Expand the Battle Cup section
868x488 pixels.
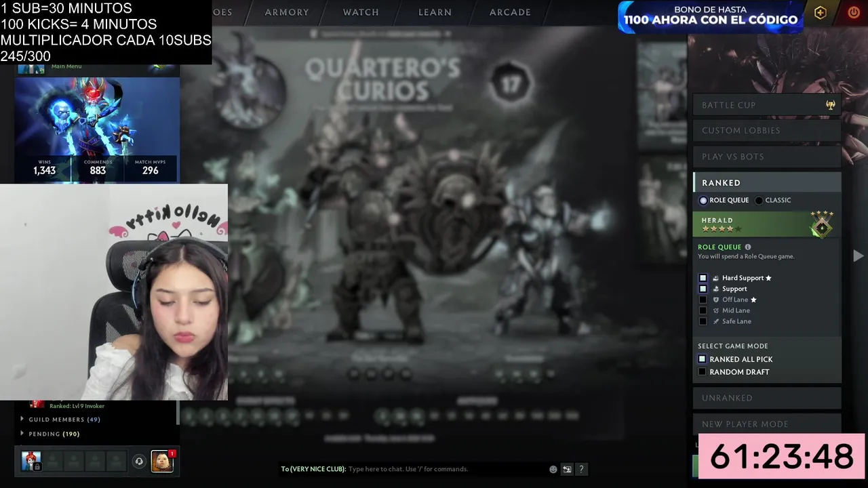click(x=767, y=105)
